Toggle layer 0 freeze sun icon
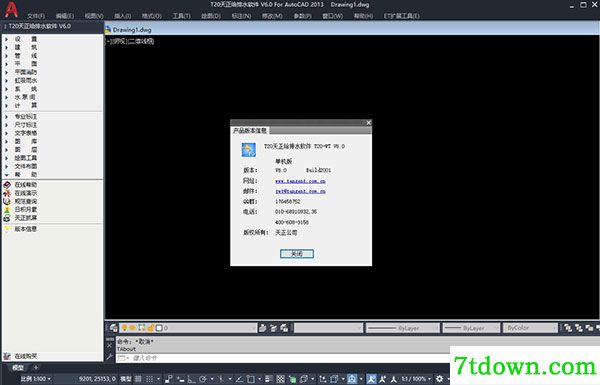This screenshot has height=385, width=600. click(132, 328)
